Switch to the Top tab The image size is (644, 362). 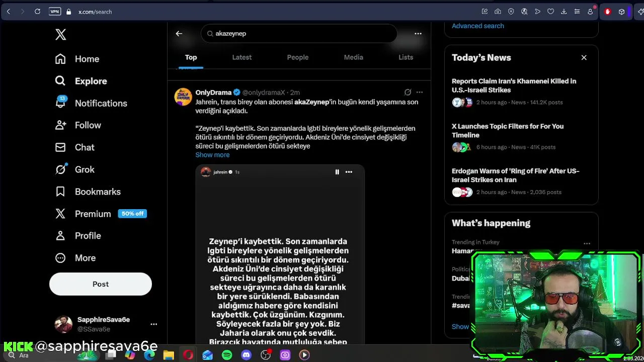pyautogui.click(x=191, y=57)
